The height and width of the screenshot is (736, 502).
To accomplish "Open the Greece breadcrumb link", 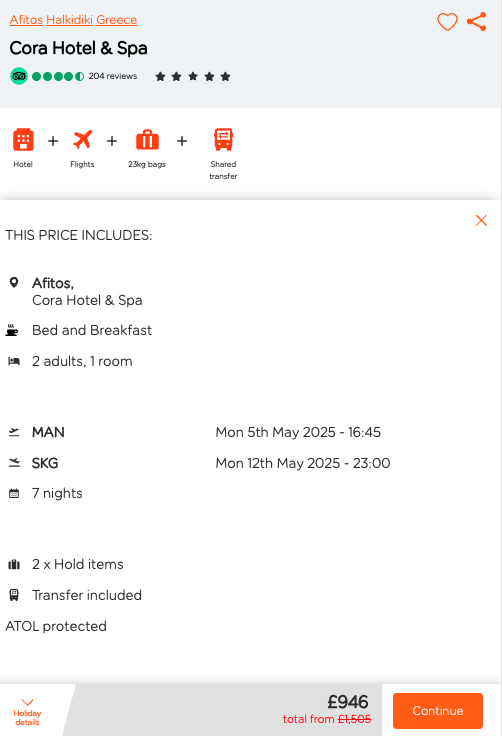I will tap(116, 20).
